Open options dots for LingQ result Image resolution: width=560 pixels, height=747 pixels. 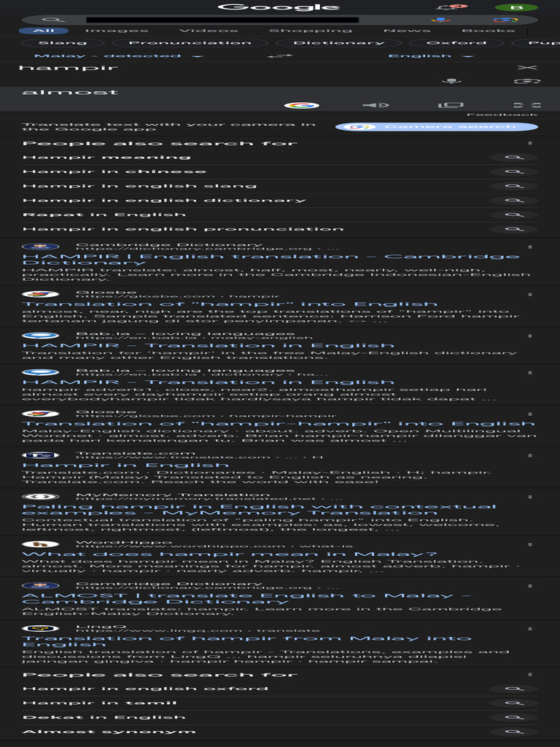pyautogui.click(x=530, y=629)
